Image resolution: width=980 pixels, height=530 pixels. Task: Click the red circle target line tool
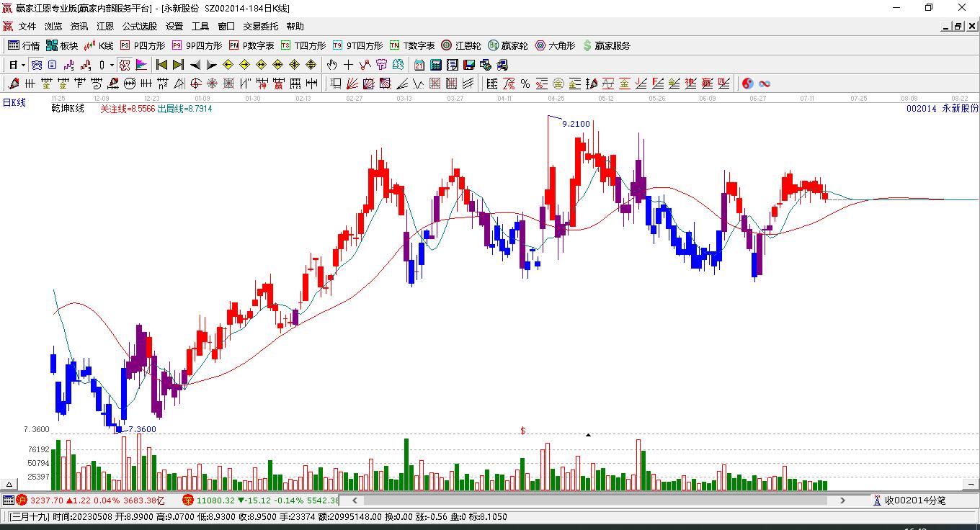(196, 84)
